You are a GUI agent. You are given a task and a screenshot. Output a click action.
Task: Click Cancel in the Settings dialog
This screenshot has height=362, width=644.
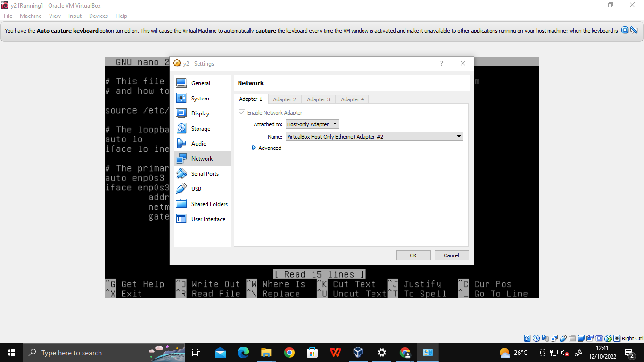click(x=452, y=255)
